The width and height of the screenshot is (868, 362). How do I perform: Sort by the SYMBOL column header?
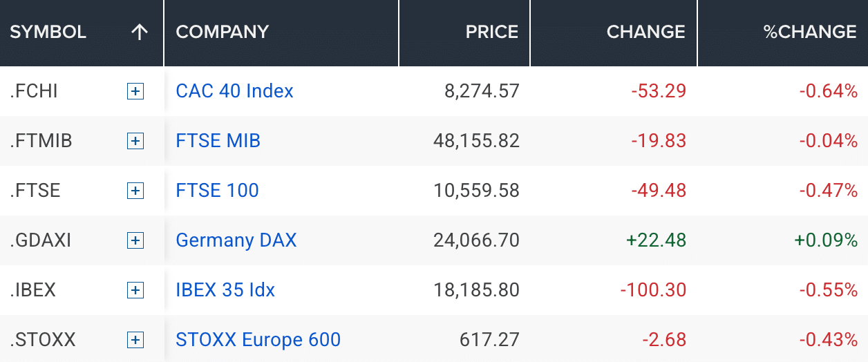click(48, 32)
